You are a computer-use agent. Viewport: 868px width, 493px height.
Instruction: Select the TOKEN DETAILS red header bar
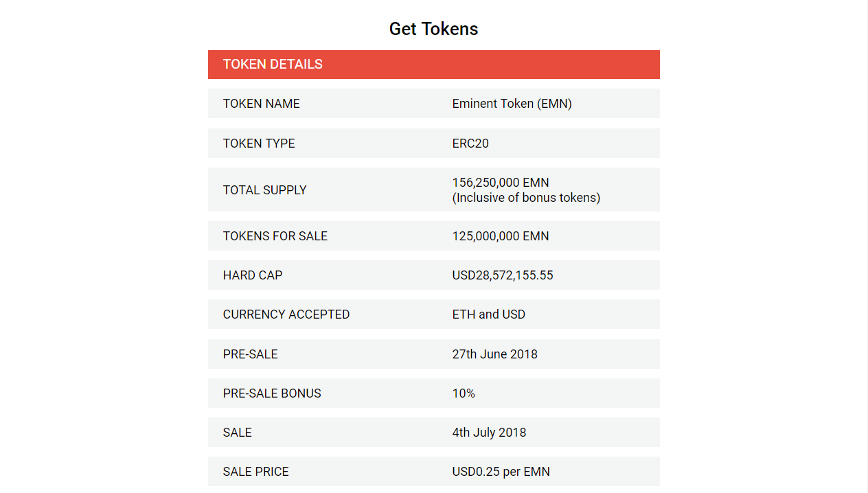click(433, 65)
